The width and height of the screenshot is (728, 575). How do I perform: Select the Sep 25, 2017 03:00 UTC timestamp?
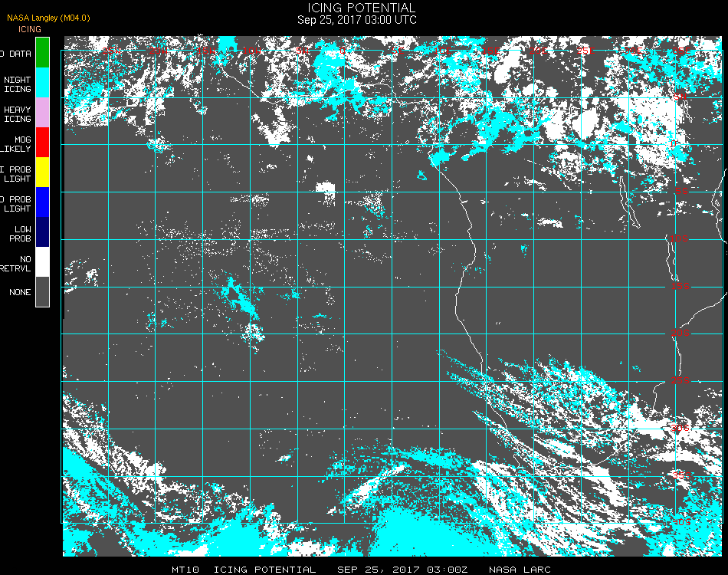click(x=357, y=20)
